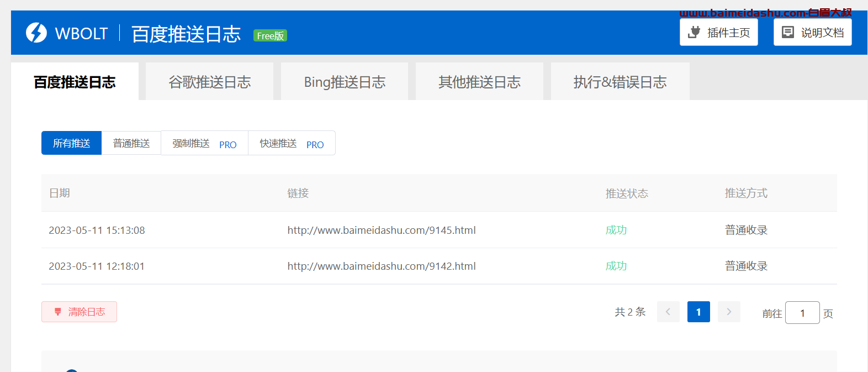Click 成功 status in 9142.html row
The height and width of the screenshot is (372, 868).
[616, 266]
